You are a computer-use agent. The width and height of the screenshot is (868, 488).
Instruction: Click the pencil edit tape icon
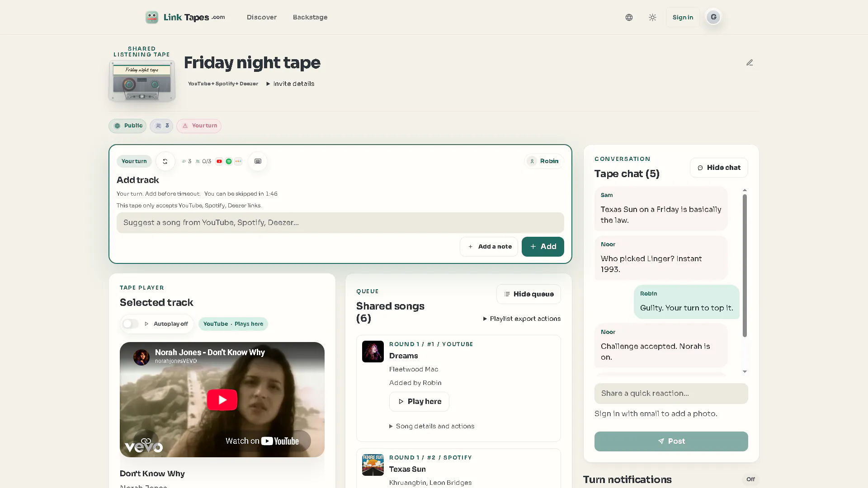click(750, 62)
